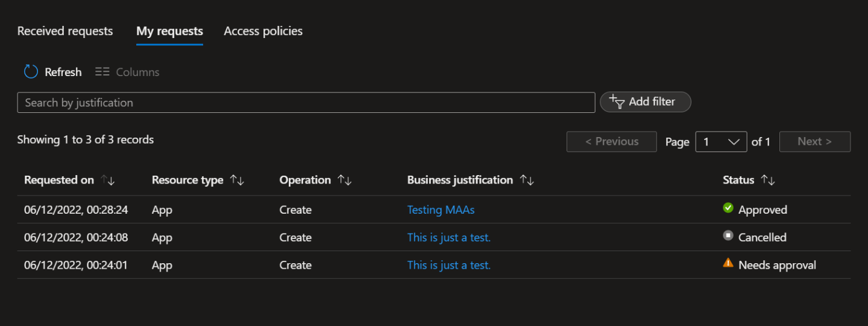Click the Resource type column header
Viewport: 868px width, 326px height.
tap(187, 180)
